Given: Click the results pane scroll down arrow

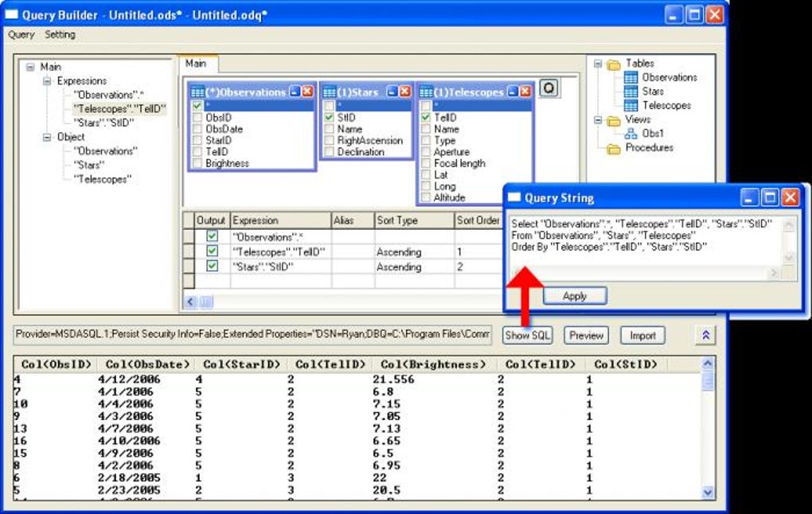Looking at the screenshot, I should [708, 492].
